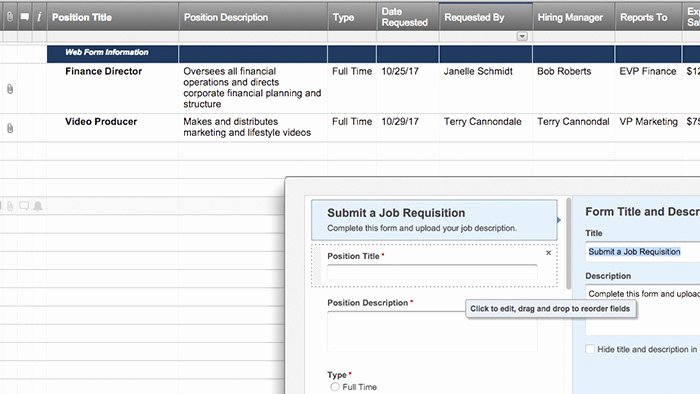Open the Finance Director row attachment paperclip

(x=10, y=89)
